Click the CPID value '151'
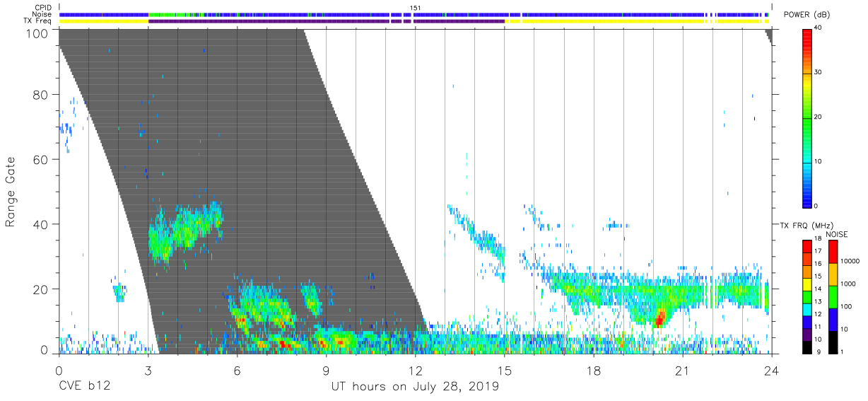 [x=415, y=8]
